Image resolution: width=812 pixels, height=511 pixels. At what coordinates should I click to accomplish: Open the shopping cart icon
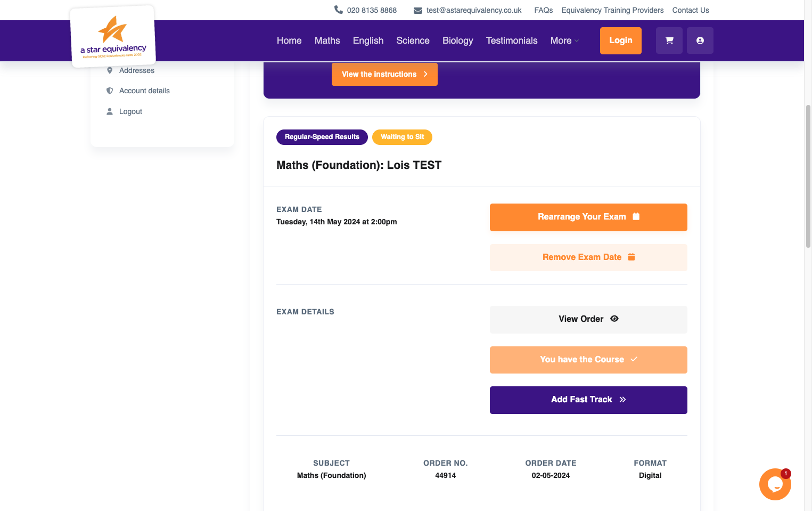(669, 40)
